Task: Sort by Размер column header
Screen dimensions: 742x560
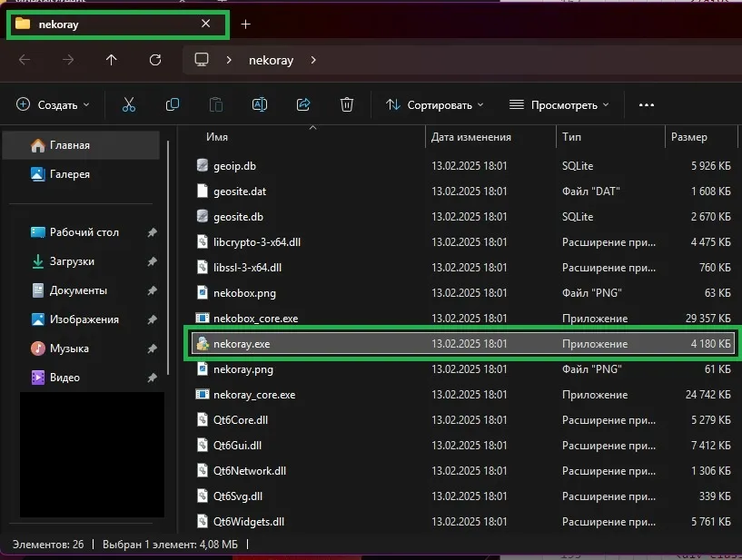Action: (x=689, y=137)
